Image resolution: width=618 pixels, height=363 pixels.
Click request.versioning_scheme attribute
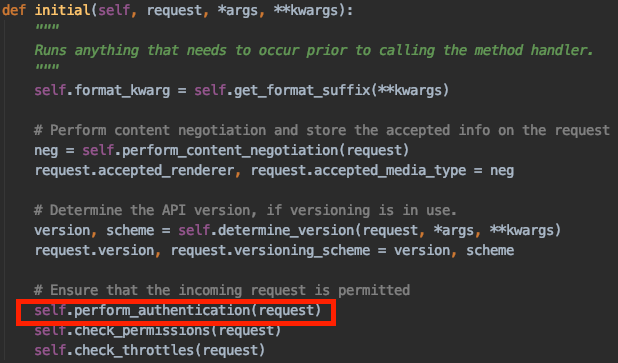(270, 250)
